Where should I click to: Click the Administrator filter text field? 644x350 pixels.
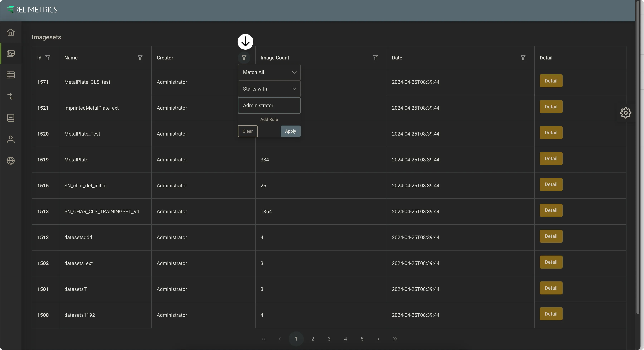269,105
